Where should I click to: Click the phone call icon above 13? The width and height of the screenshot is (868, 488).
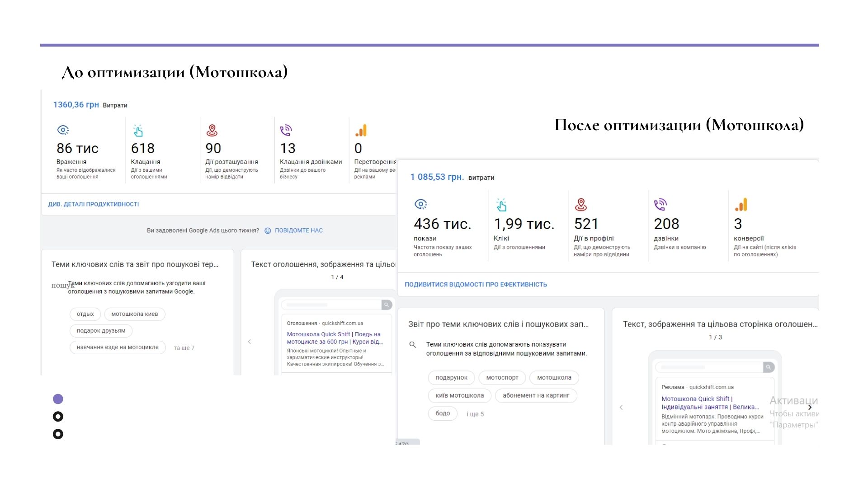[x=286, y=131]
